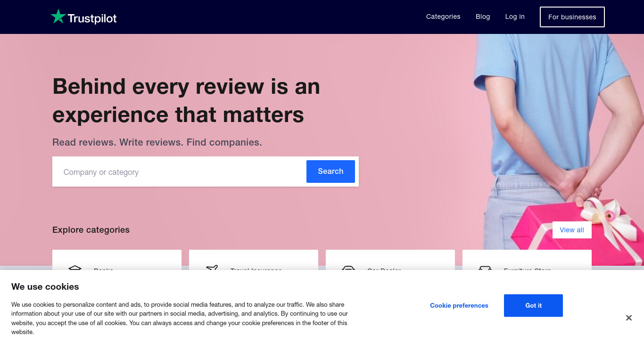Go to the Blog page

coord(483,16)
